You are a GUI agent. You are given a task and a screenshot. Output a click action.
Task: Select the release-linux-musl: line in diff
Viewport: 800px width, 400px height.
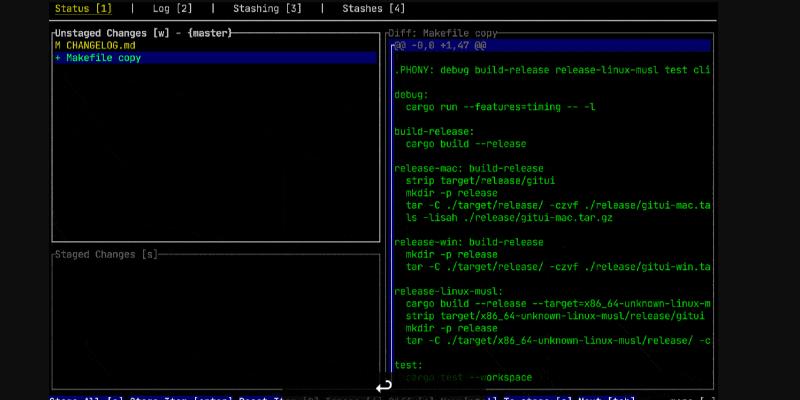[450, 291]
